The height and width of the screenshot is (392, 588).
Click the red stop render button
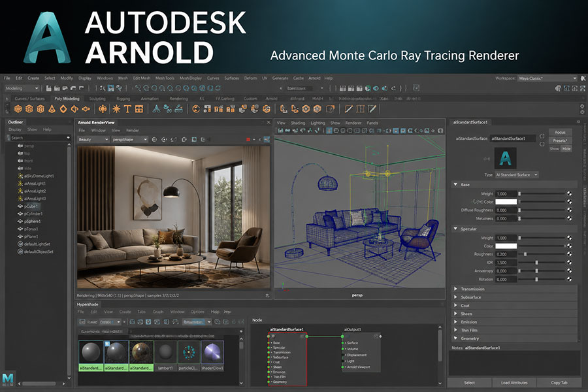(x=248, y=140)
